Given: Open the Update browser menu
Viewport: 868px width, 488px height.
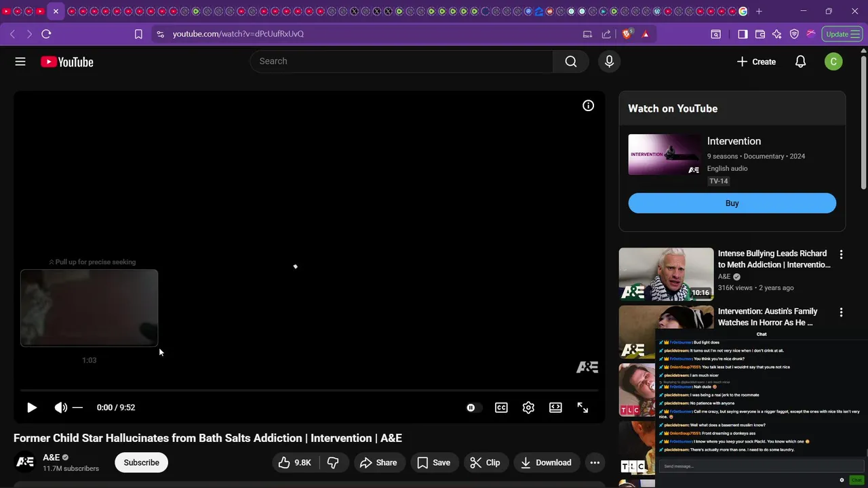Looking at the screenshot, I should click(x=842, y=34).
